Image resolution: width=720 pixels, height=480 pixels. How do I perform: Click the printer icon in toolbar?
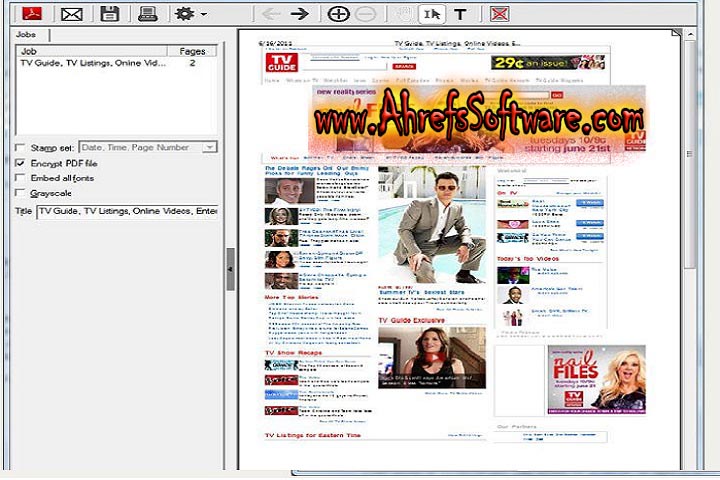point(148,14)
